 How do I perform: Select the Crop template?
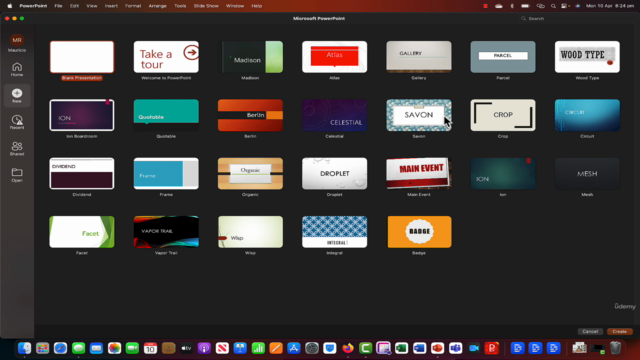point(503,115)
